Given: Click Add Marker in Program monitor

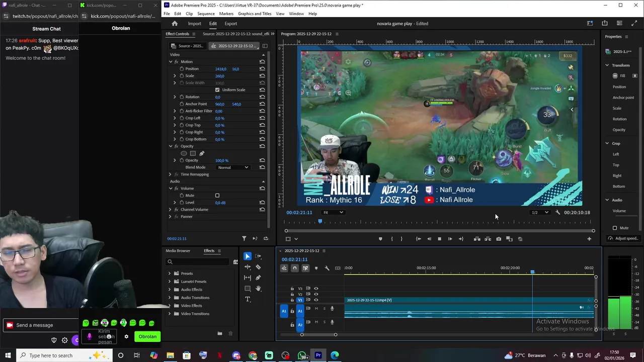Looking at the screenshot, I should click(380, 239).
